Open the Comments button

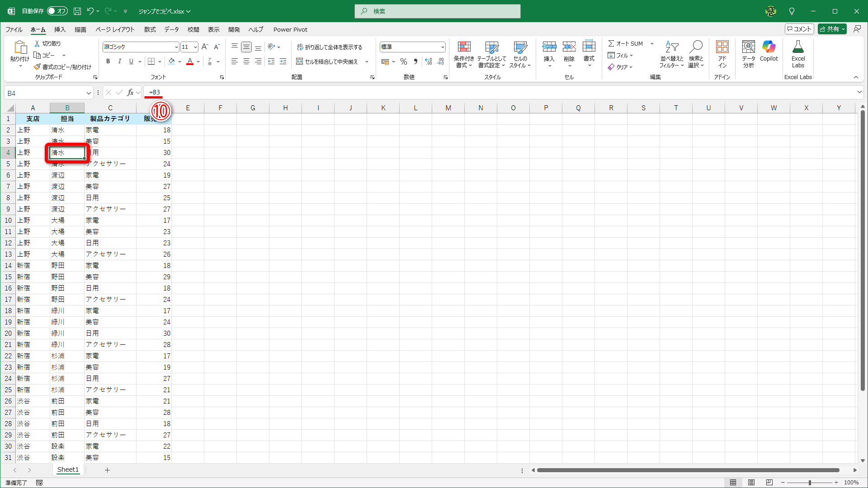pos(799,29)
